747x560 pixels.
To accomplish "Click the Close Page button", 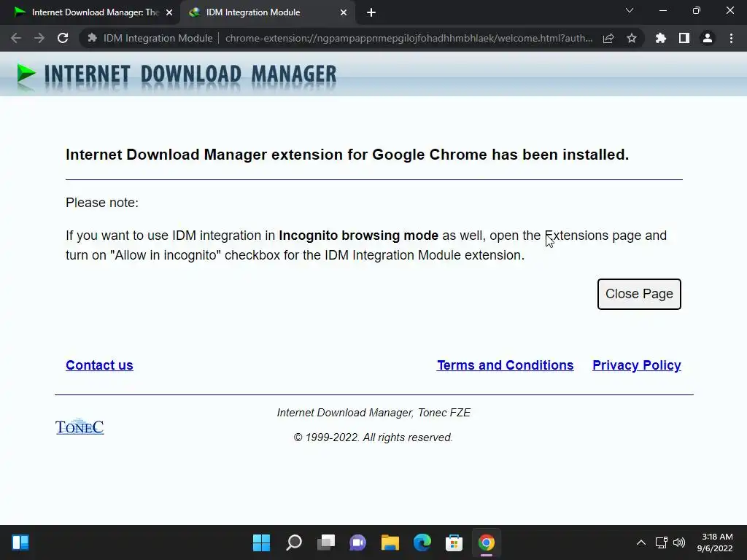I will tap(639, 294).
